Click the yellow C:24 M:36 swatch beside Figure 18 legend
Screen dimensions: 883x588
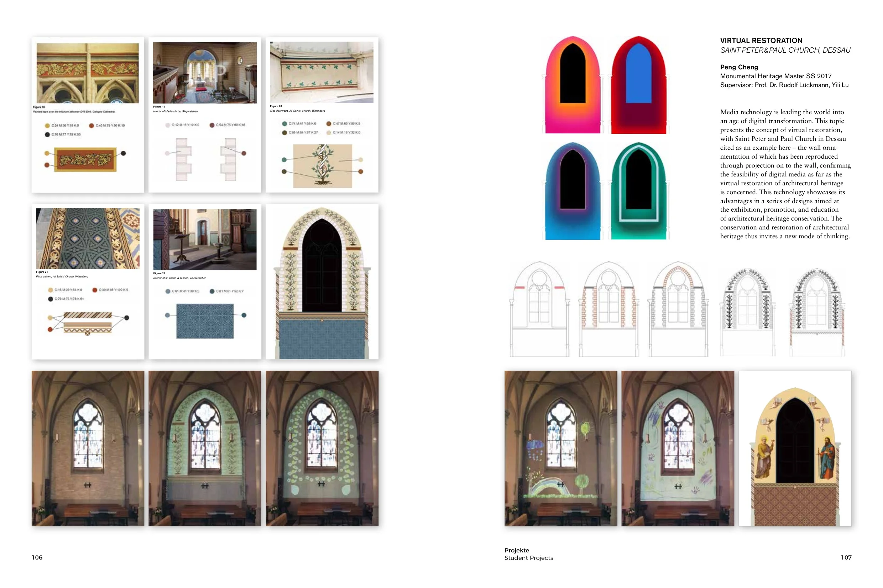tap(47, 126)
